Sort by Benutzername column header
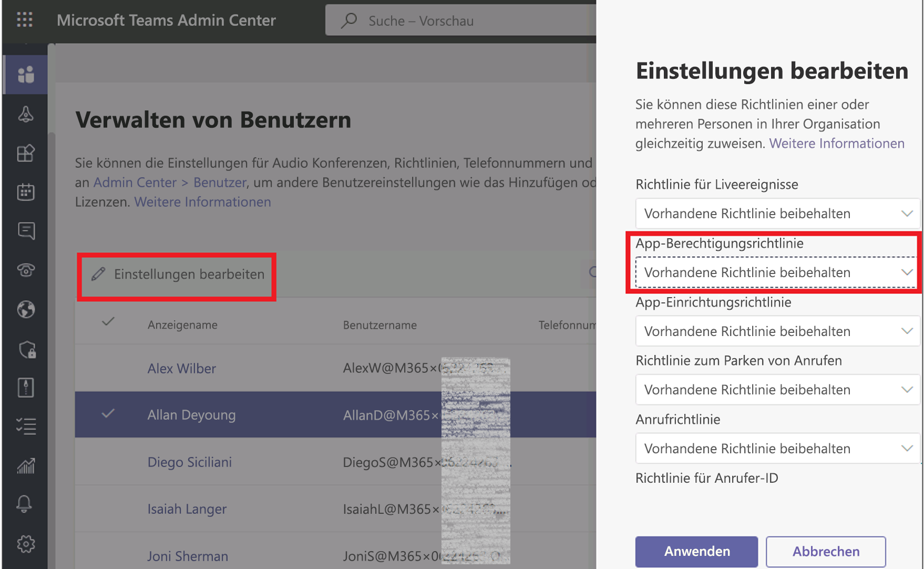The image size is (924, 569). tap(380, 325)
